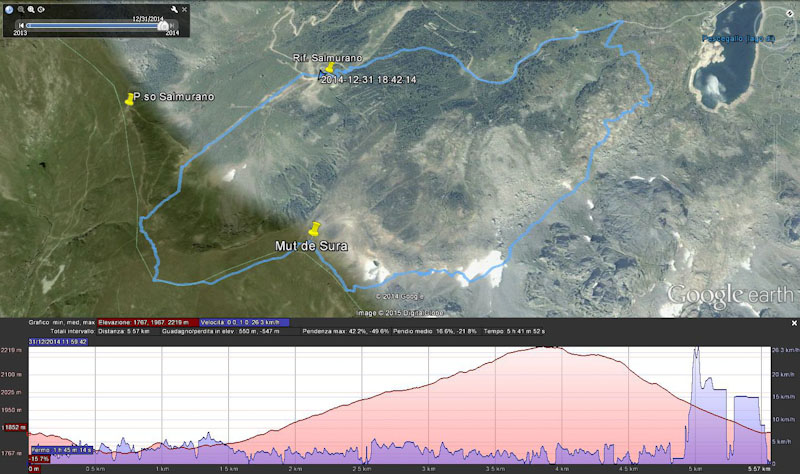
Task: Click the 2219 m axis label
Action: coord(11,350)
